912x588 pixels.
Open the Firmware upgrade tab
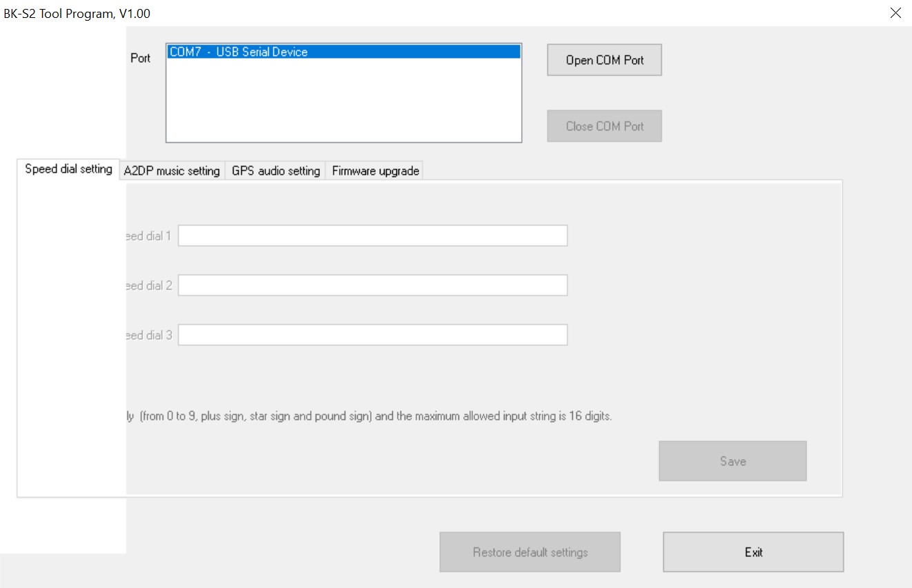tap(375, 171)
